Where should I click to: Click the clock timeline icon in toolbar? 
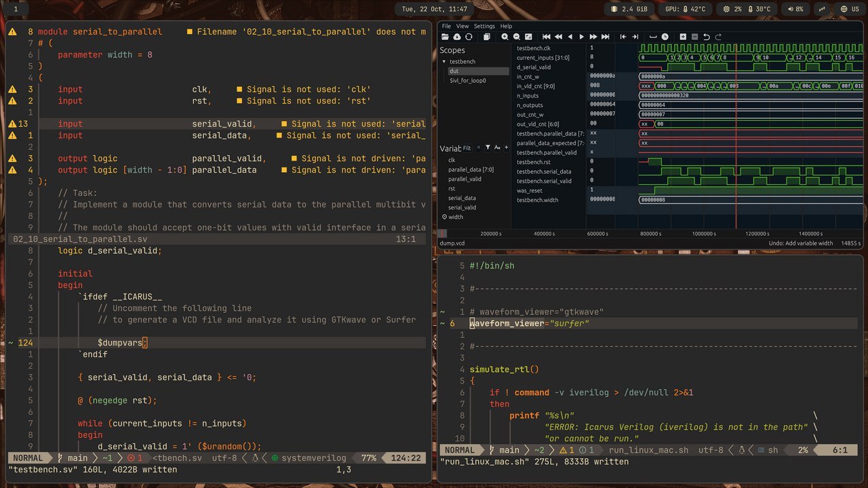(x=665, y=37)
